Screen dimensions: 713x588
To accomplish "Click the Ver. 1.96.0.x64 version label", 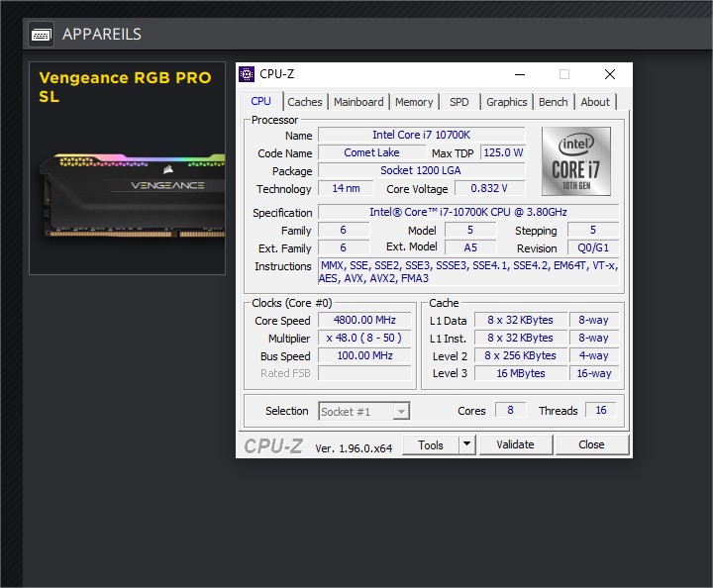I will [354, 448].
